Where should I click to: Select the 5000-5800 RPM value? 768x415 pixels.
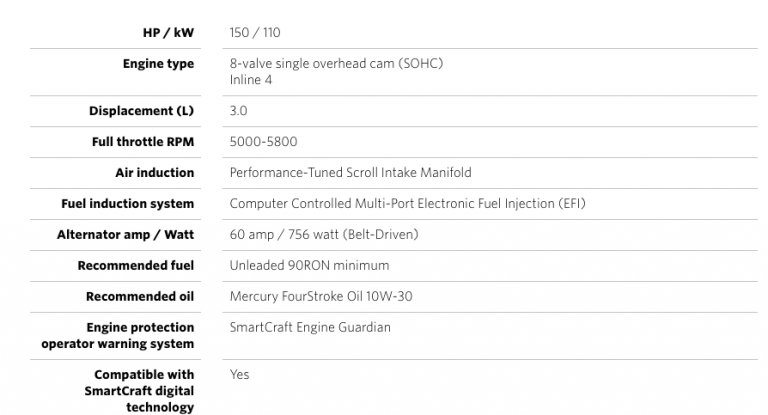[264, 142]
